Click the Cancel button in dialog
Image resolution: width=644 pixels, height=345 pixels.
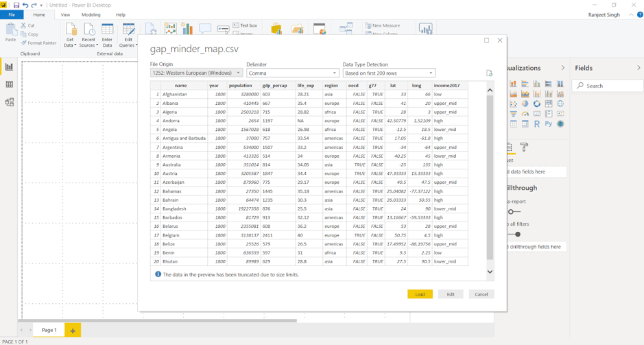[481, 294]
